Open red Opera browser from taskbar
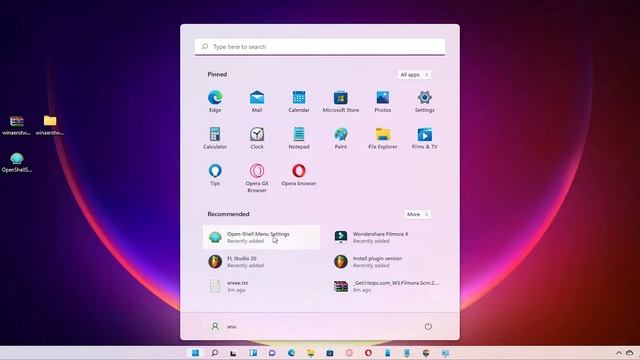Screen dimensions: 640x360 click(368, 353)
